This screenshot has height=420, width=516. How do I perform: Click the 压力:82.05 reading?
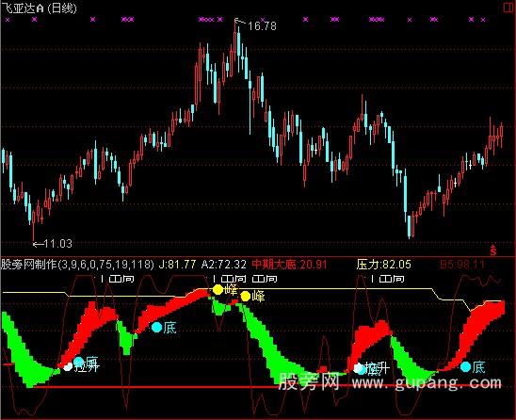pos(384,265)
